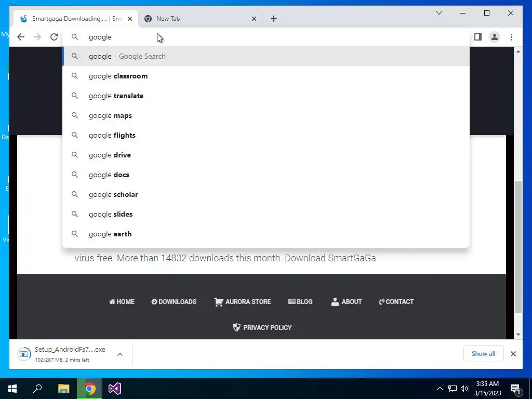Choose google docs suggestion
Screen dimensions: 532x399
pyautogui.click(x=266, y=175)
